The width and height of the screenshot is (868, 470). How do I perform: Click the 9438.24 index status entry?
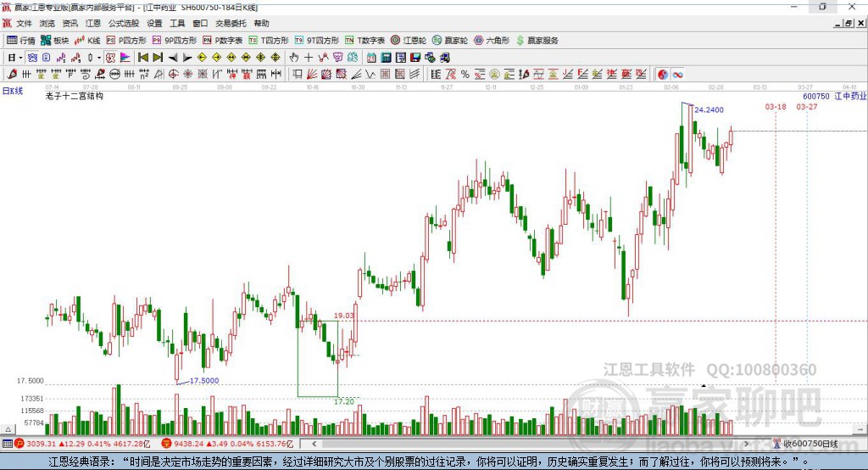tap(227, 444)
